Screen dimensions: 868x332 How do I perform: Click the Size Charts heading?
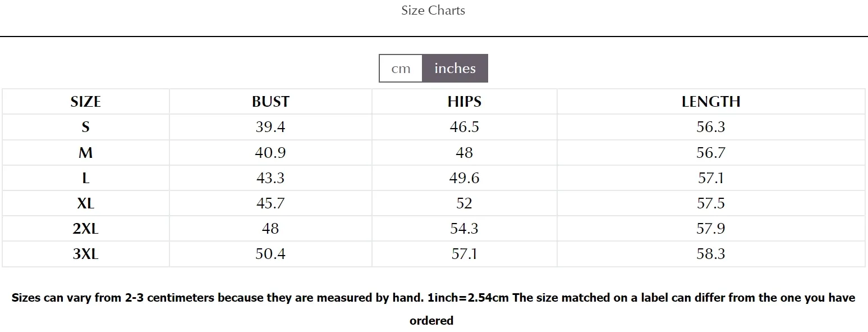433,10
